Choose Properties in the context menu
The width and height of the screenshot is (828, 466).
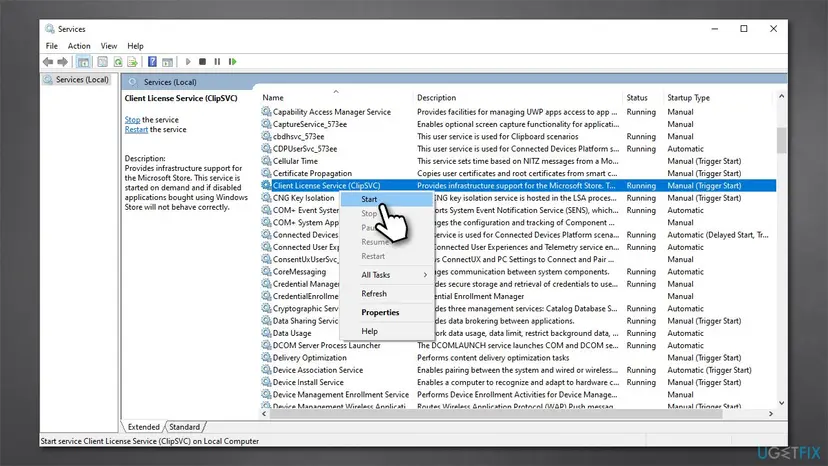[x=387, y=312]
